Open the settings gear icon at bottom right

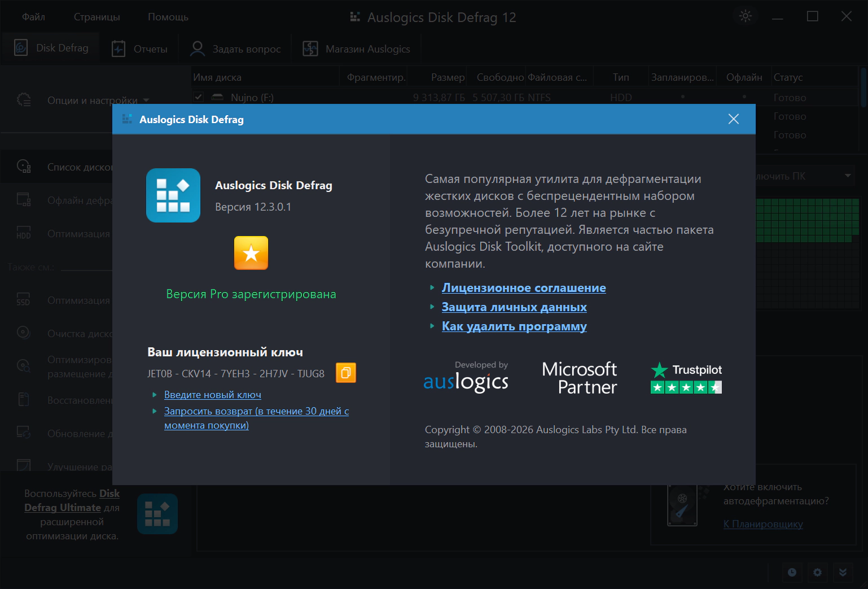pos(818,573)
